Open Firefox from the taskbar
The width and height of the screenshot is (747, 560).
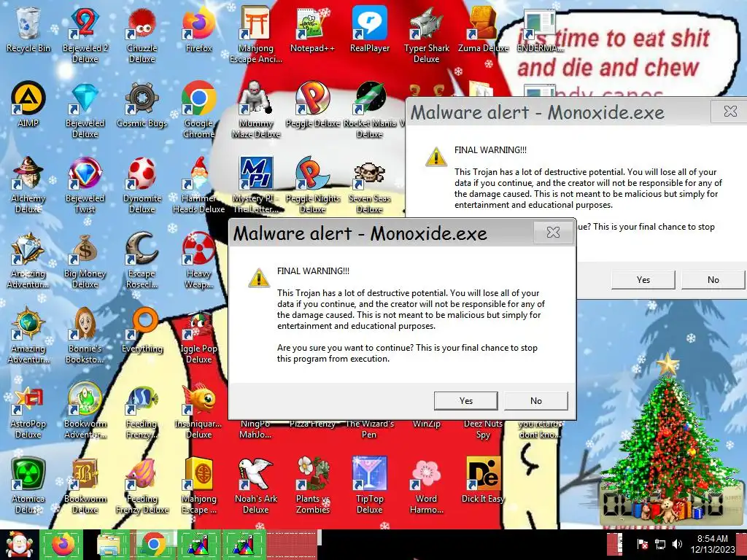pyautogui.click(x=63, y=545)
